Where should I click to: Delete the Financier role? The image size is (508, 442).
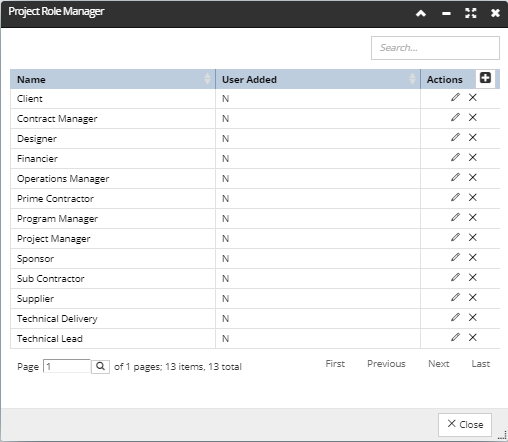[473, 157]
